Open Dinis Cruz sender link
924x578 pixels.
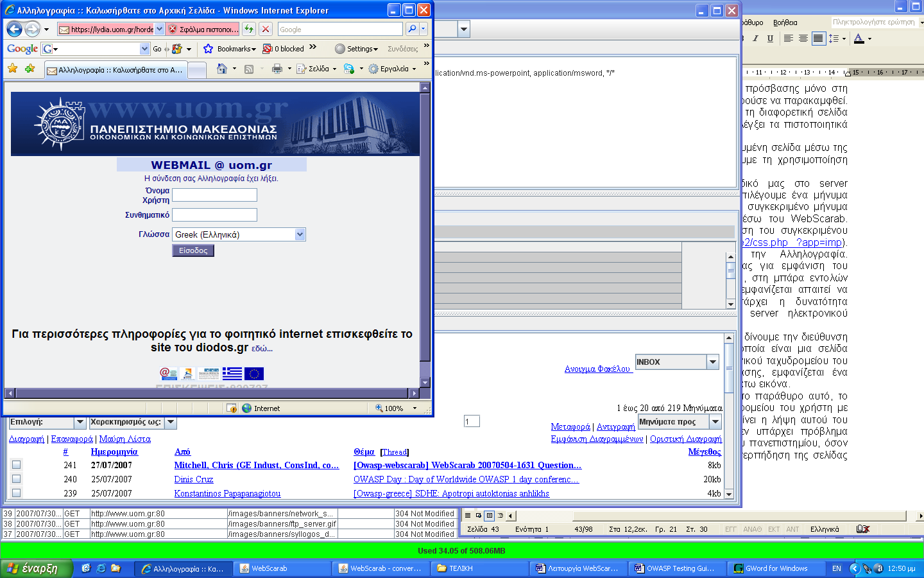point(194,479)
